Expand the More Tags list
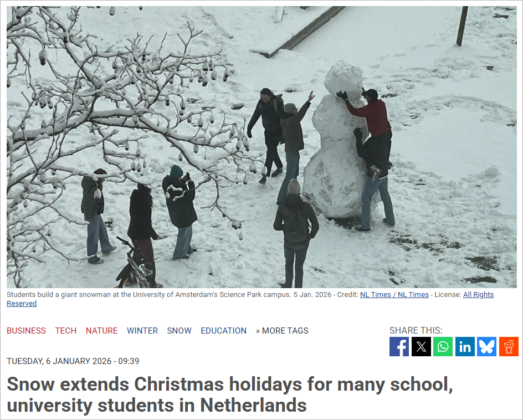The width and height of the screenshot is (523, 420). (x=282, y=331)
